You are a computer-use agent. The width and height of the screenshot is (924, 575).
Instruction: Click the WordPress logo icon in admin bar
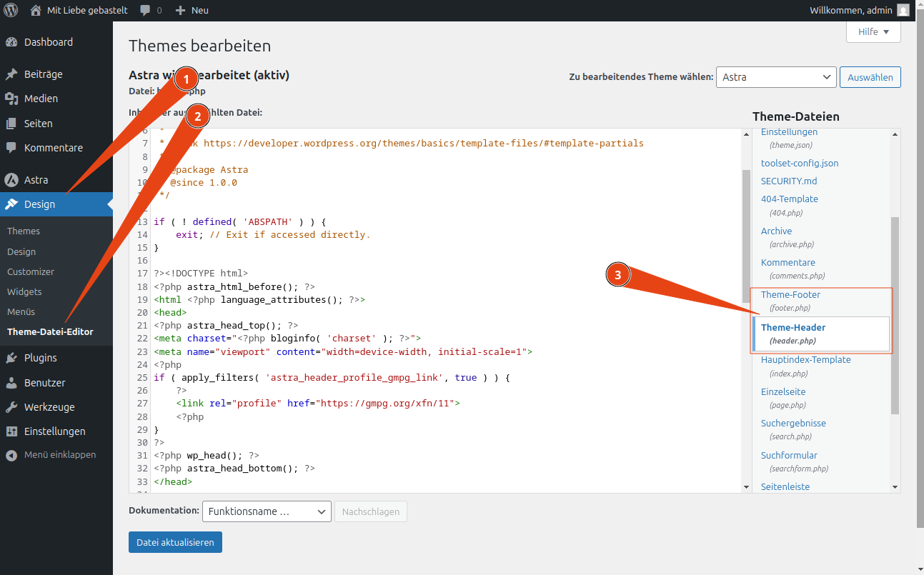11,11
